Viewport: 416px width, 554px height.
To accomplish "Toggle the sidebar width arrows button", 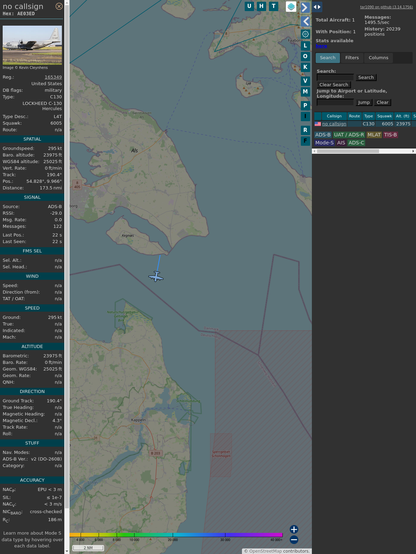I will coord(317,7).
